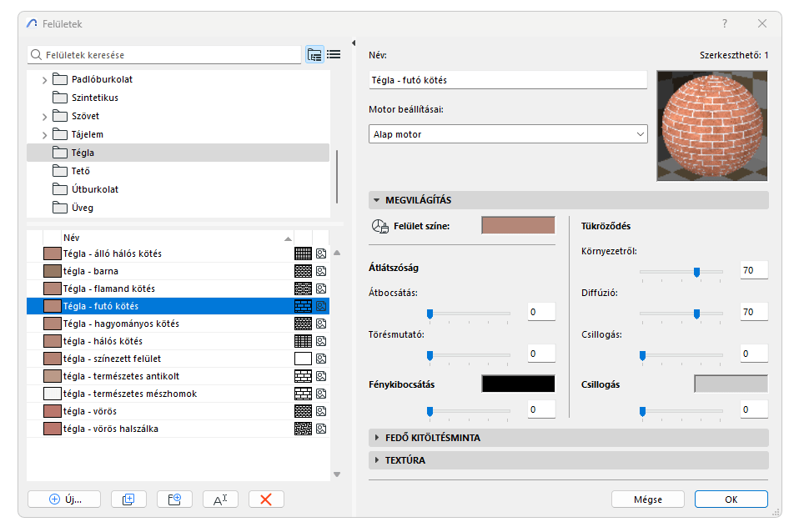This screenshot has height=532, width=799.
Task: Click the Mégse button
Action: coord(647,499)
